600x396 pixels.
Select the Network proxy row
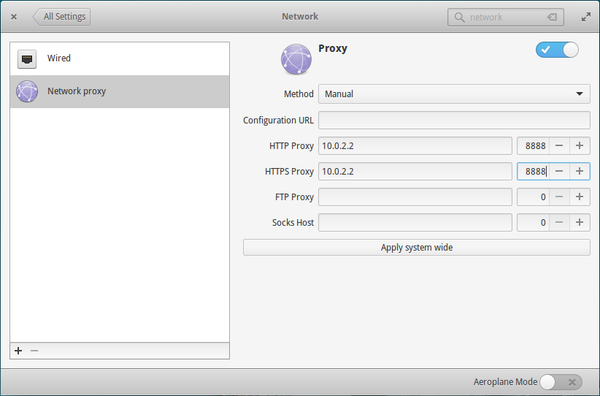tap(120, 91)
